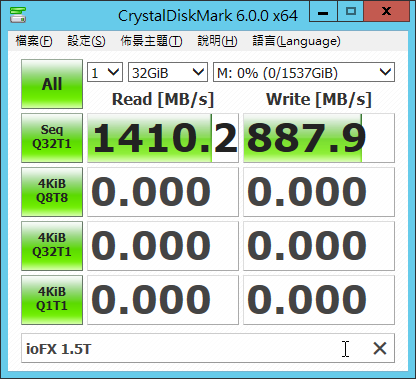Click the Write [MB/s] column header
416x379 pixels.
point(319,99)
